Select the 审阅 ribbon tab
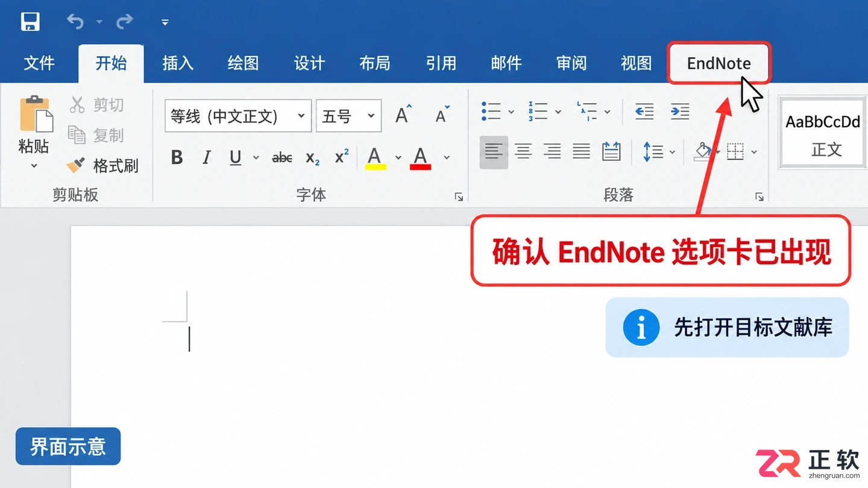The image size is (868, 488). click(x=571, y=63)
